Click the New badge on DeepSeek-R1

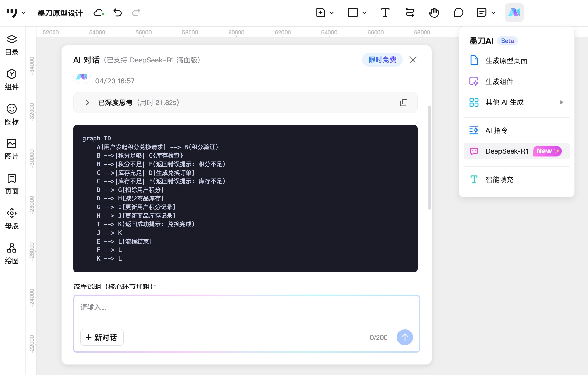click(x=547, y=151)
